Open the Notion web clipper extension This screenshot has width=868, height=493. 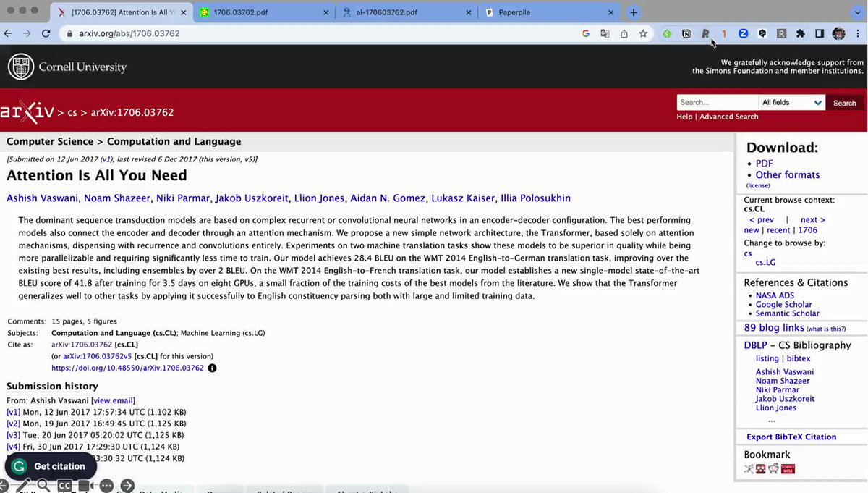[686, 33]
